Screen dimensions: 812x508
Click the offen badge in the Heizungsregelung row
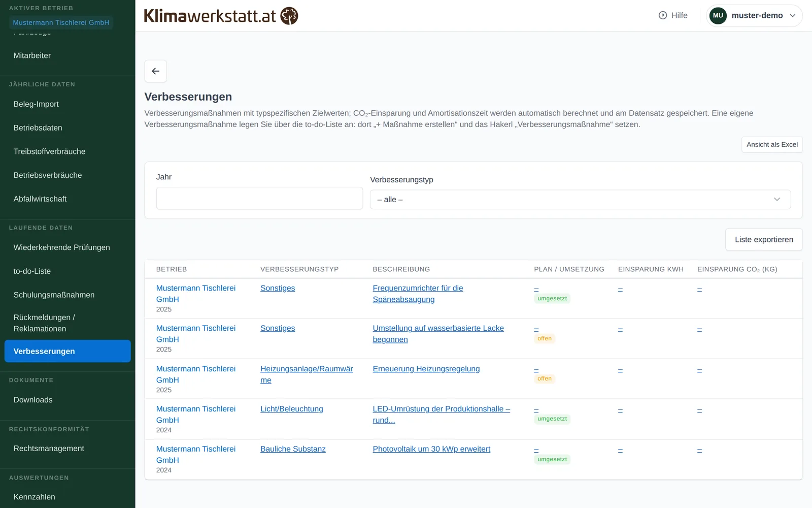[x=545, y=378]
